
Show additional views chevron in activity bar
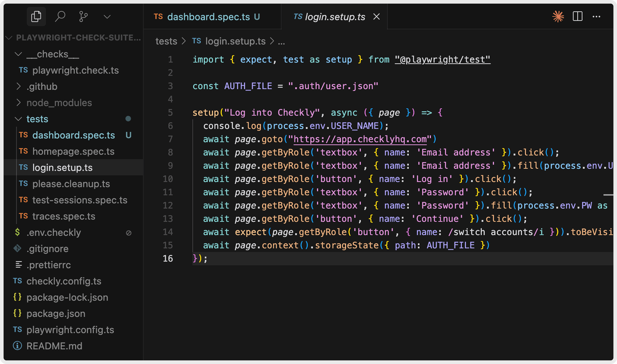tap(107, 17)
